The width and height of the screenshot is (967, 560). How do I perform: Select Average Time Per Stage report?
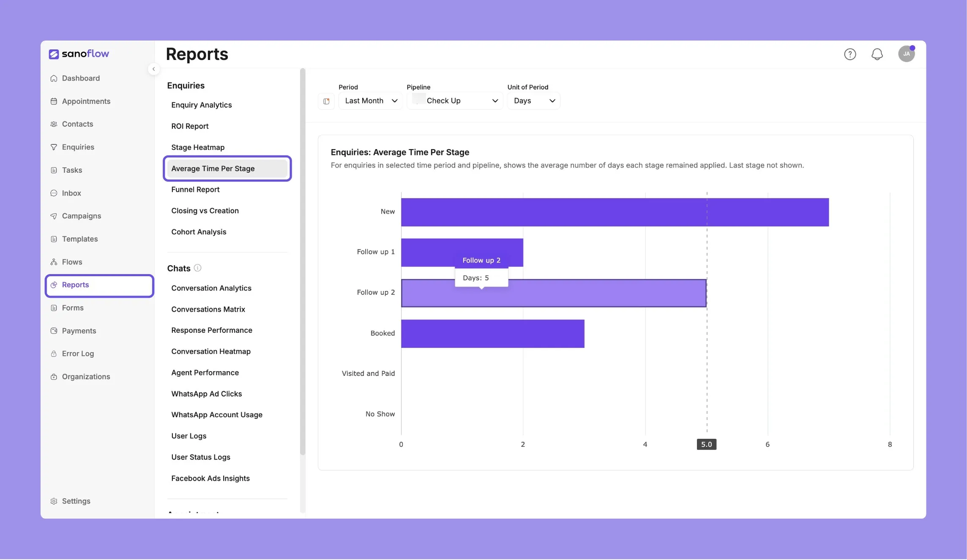pyautogui.click(x=227, y=168)
